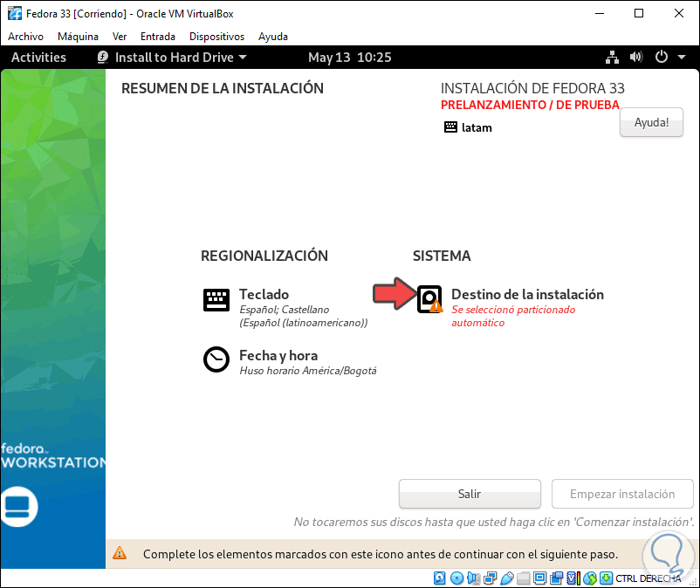Click the Empezar instalación button
This screenshot has height=588, width=700.
621,494
